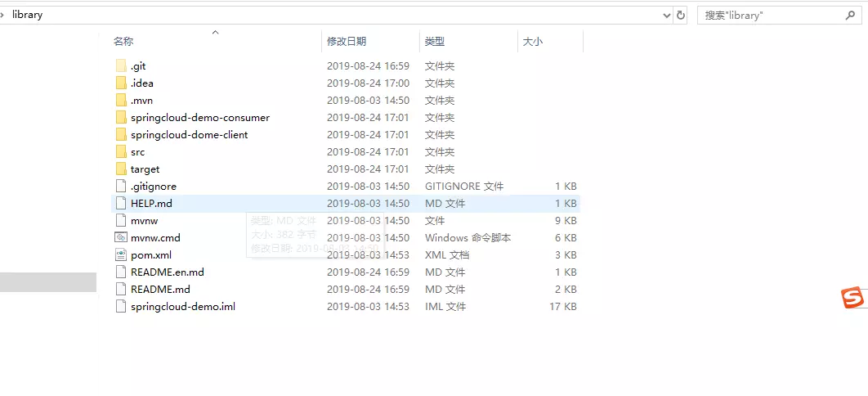This screenshot has width=868, height=396.
Task: Select the mvnw.cmd file name
Action: coord(155,237)
